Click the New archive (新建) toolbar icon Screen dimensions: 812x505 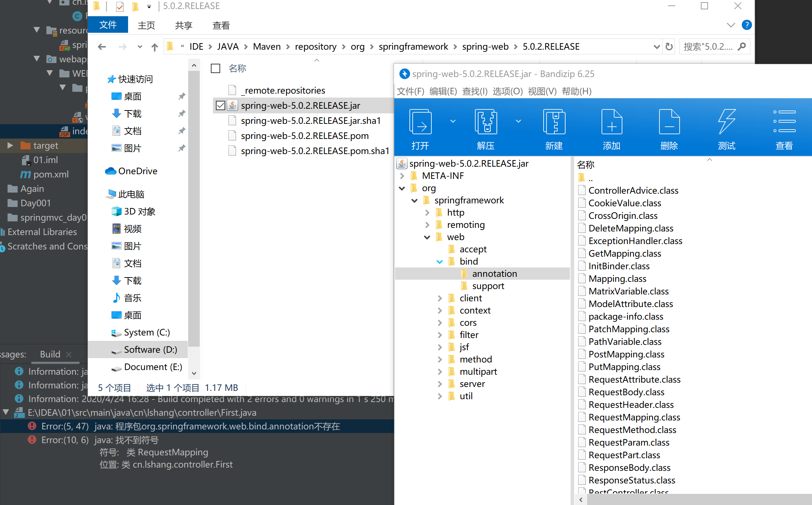click(554, 122)
